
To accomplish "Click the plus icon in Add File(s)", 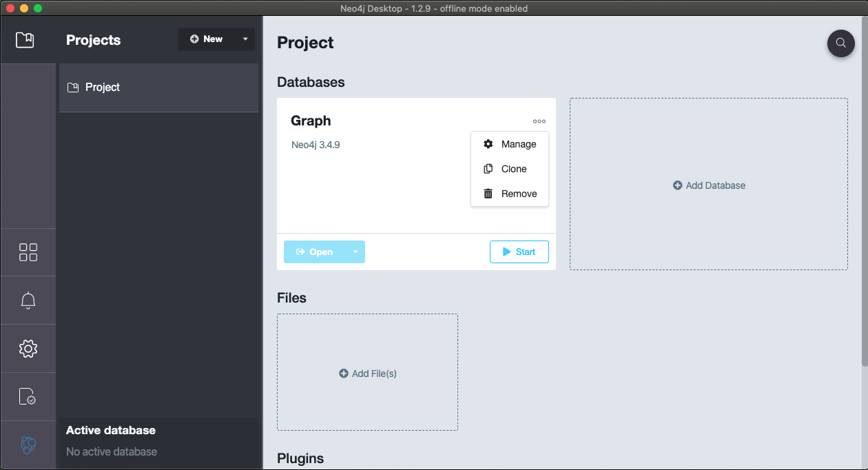I will point(344,374).
